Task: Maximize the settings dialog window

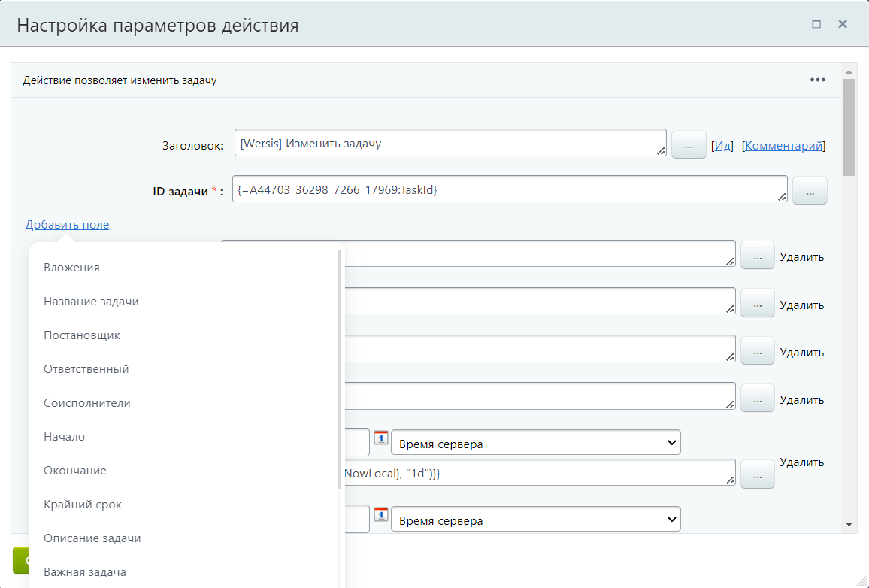Action: coord(816,24)
